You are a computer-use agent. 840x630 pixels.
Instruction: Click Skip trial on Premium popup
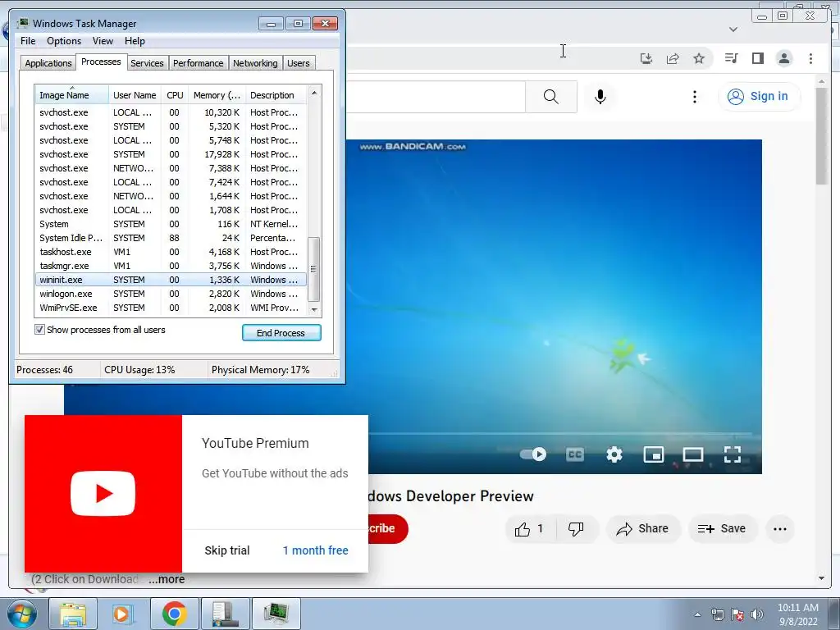pyautogui.click(x=227, y=550)
